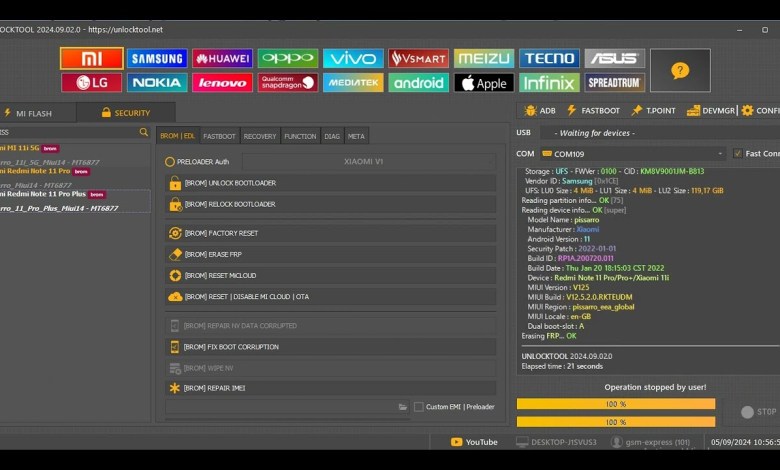Click [BROM] RELOCK BOOTLOADER
Screen dimensions: 780x470
(x=330, y=204)
